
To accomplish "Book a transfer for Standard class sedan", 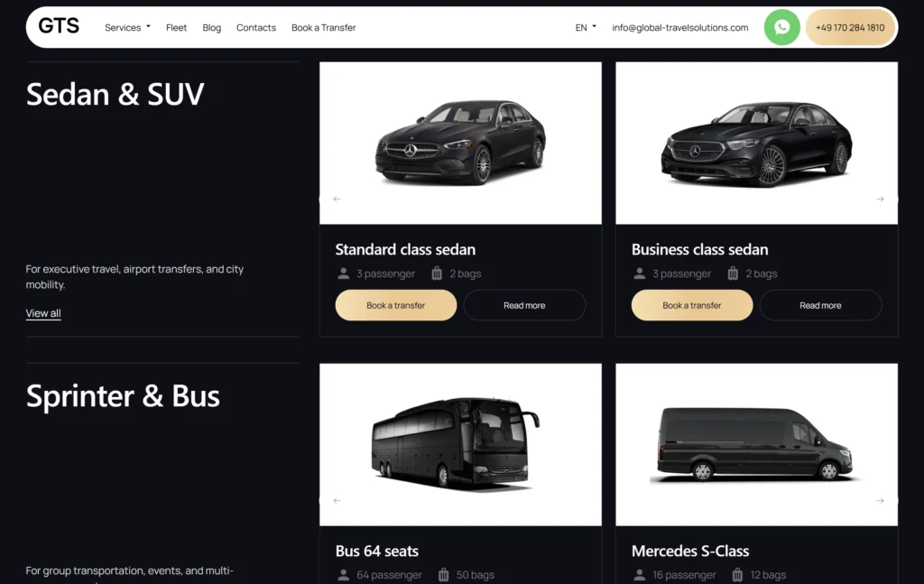I will point(396,305).
